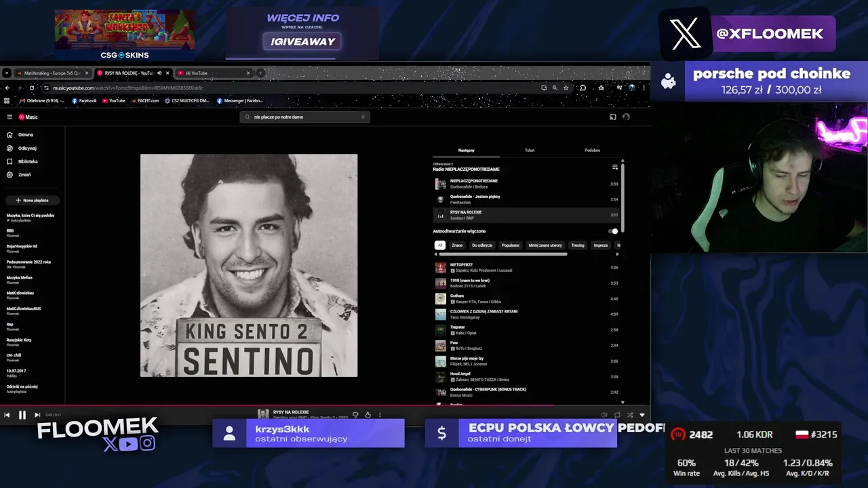The image size is (868, 488).
Task: Like the song RYSY NA ROLEXIE
Action: pyautogui.click(x=368, y=415)
